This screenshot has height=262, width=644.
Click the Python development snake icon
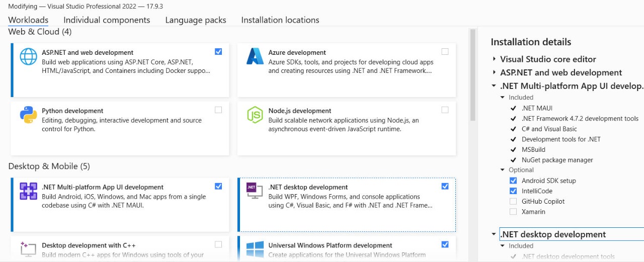pos(28,115)
